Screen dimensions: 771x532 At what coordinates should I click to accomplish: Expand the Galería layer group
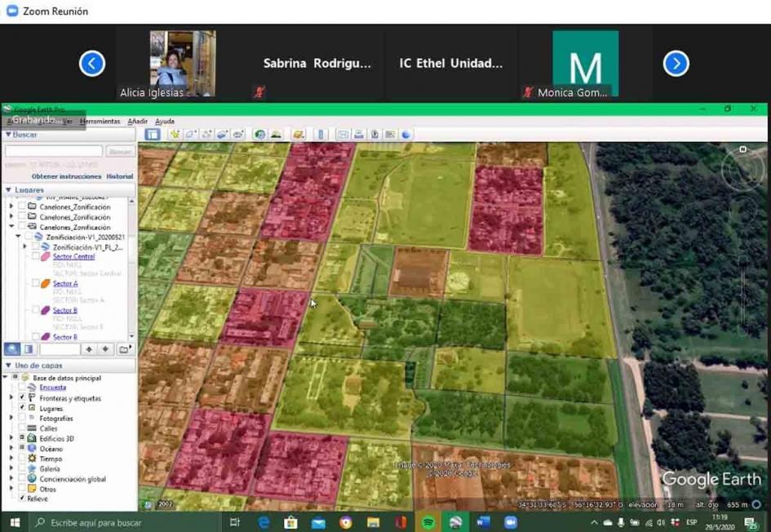click(x=11, y=468)
